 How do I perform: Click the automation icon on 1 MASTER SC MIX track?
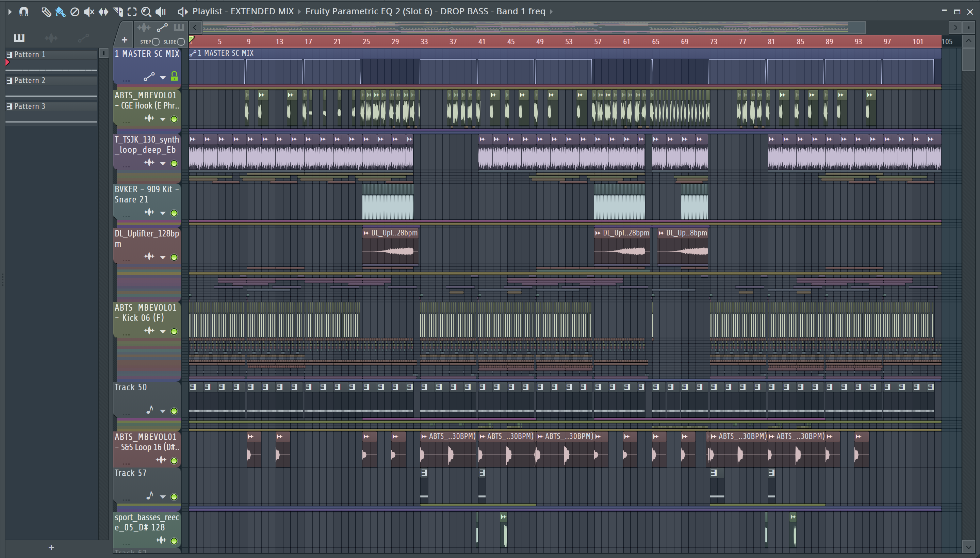click(149, 77)
